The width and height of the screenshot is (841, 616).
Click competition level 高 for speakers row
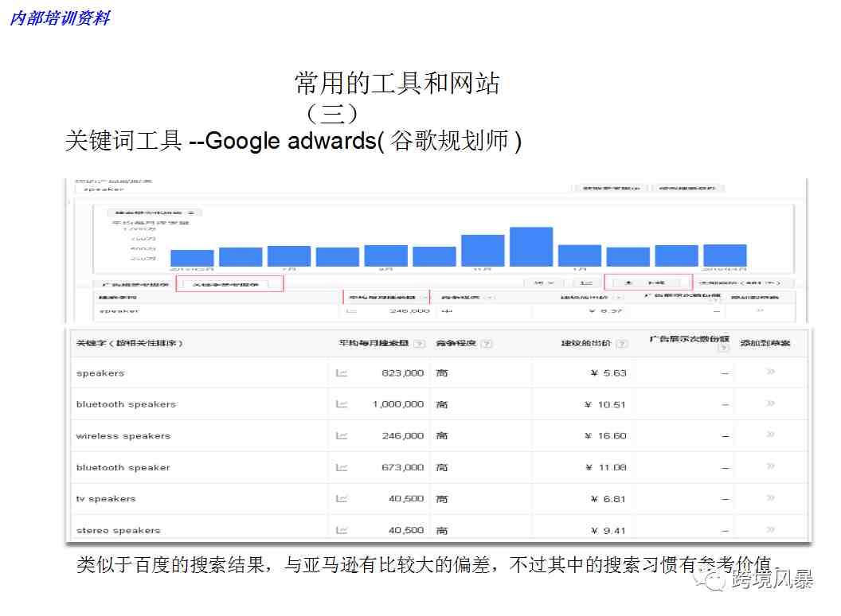tap(442, 373)
